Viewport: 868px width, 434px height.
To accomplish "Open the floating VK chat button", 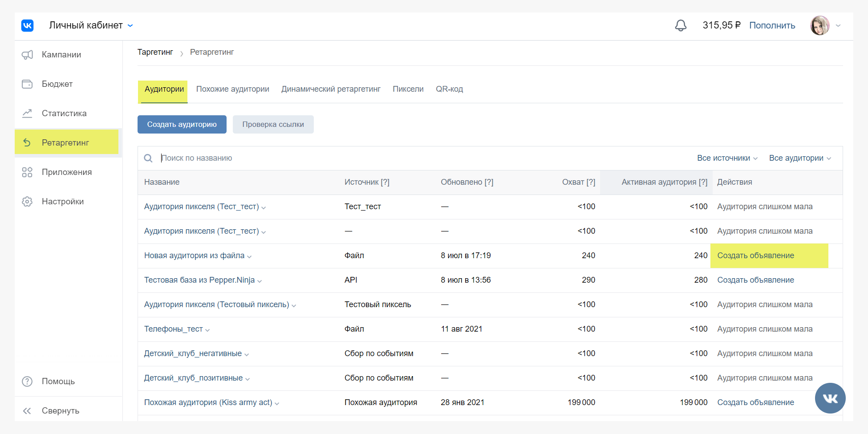I will tap(830, 398).
